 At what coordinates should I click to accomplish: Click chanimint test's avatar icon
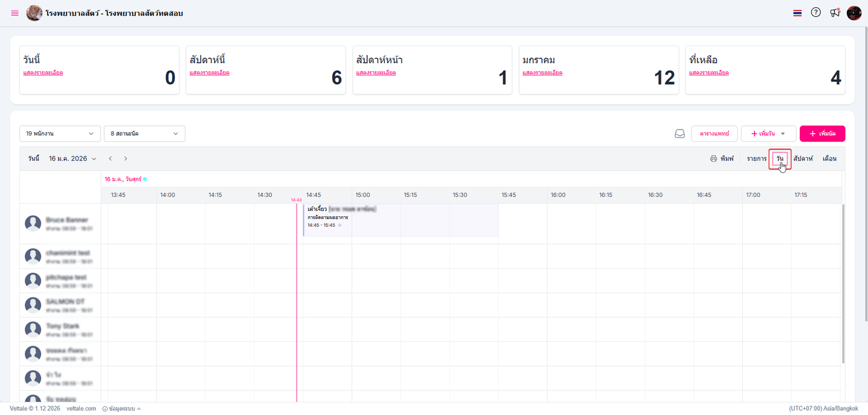tap(33, 256)
